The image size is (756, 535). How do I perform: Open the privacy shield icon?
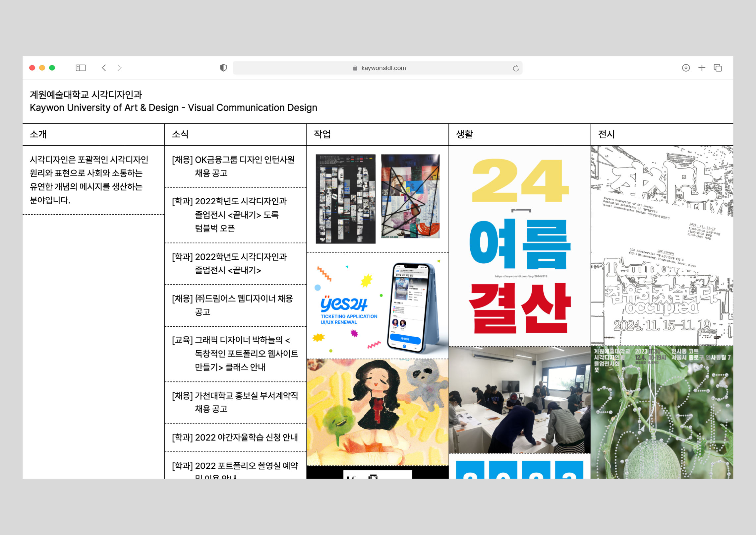tap(223, 68)
